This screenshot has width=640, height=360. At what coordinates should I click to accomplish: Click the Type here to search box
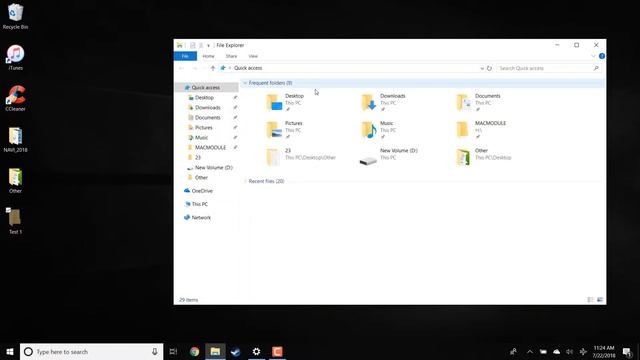tap(92, 351)
